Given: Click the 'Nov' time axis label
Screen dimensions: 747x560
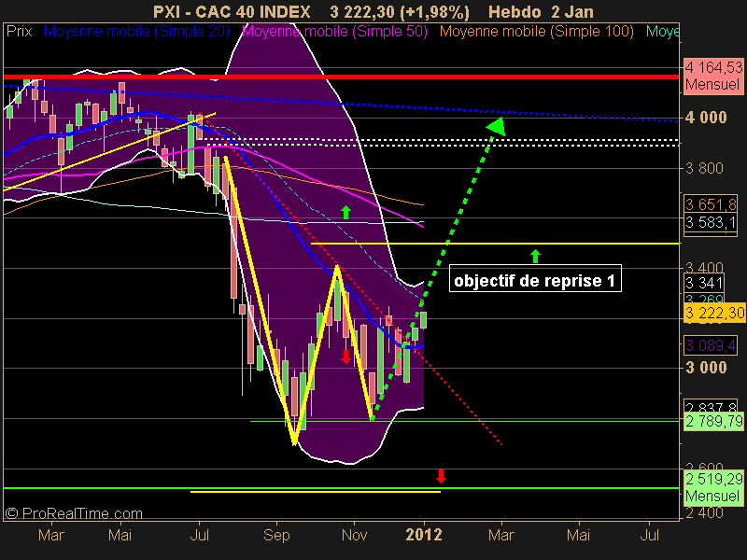Looking at the screenshot, I should coord(354,535).
